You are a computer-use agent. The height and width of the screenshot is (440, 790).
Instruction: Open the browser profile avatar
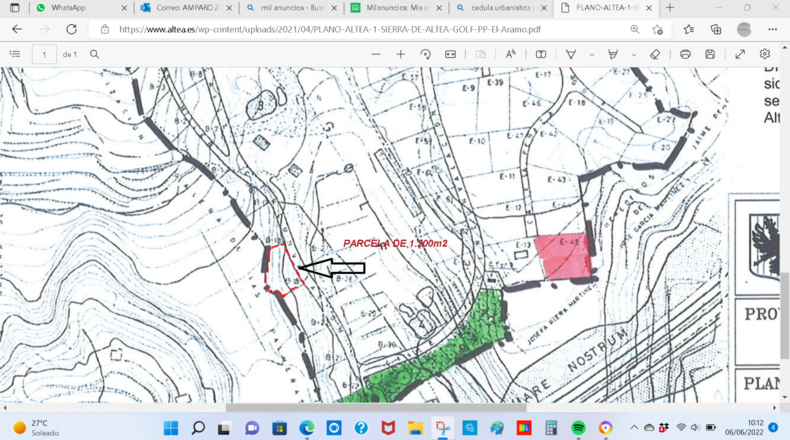744,29
